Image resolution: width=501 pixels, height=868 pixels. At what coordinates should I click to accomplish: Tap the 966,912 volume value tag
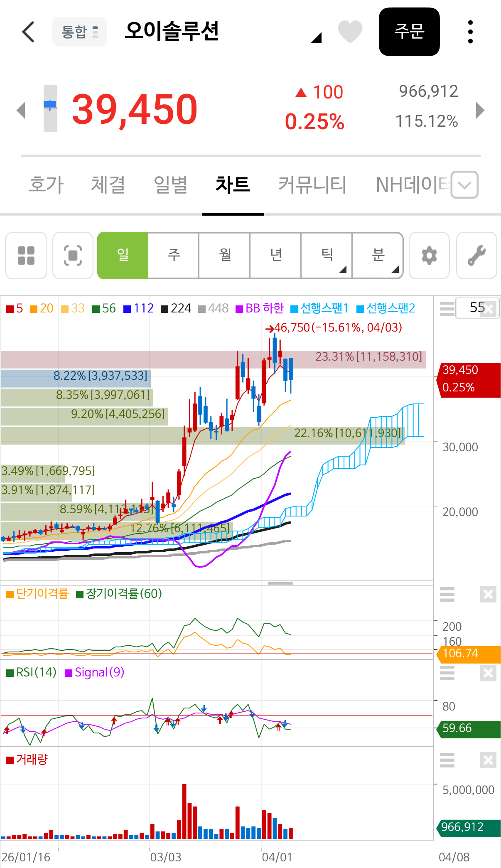[469, 828]
